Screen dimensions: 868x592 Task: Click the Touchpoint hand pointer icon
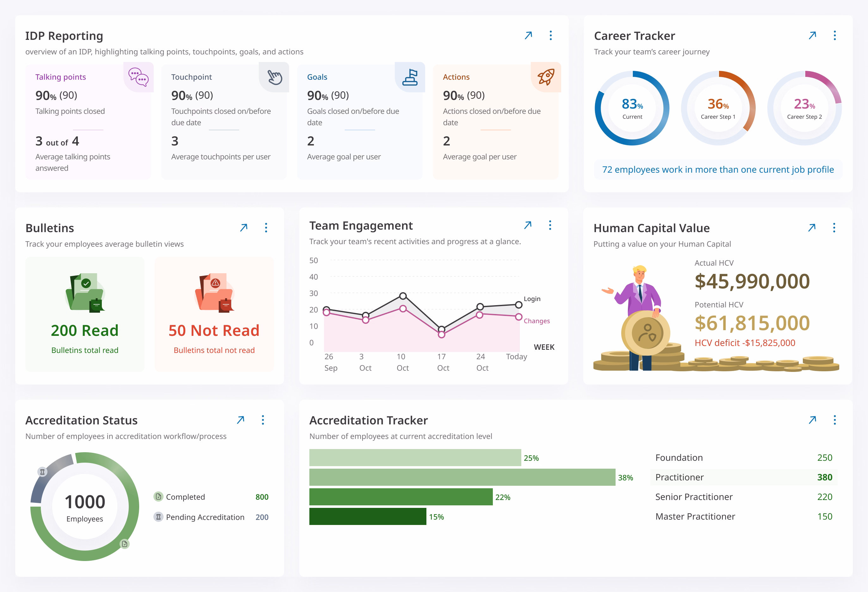click(275, 77)
